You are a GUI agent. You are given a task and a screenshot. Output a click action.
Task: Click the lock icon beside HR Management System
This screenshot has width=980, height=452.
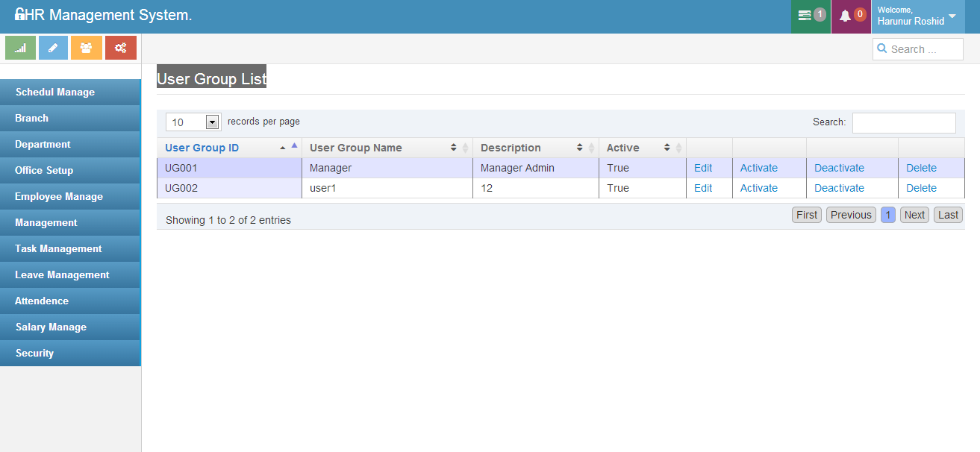point(19,15)
